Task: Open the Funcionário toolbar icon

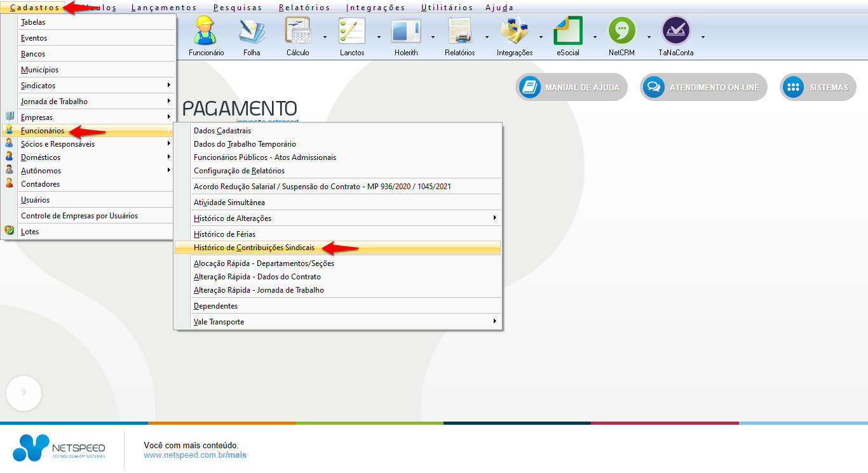Action: 206,36
